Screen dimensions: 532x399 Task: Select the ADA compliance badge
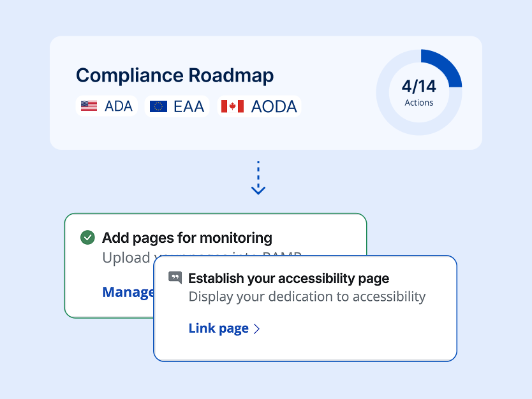(x=107, y=106)
